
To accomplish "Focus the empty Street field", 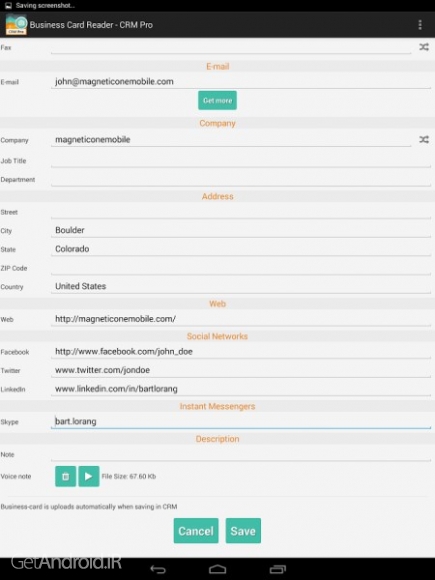I will 241,212.
